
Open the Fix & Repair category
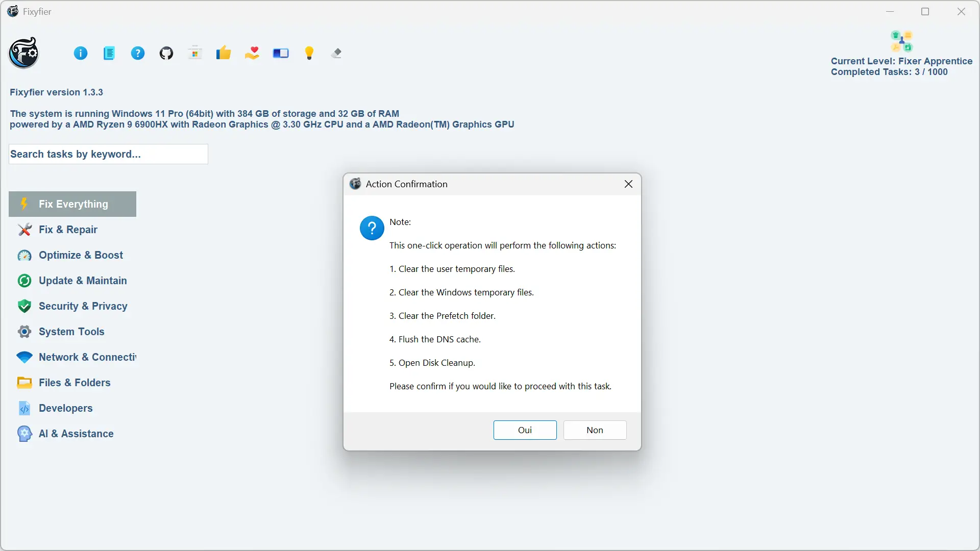click(x=72, y=230)
